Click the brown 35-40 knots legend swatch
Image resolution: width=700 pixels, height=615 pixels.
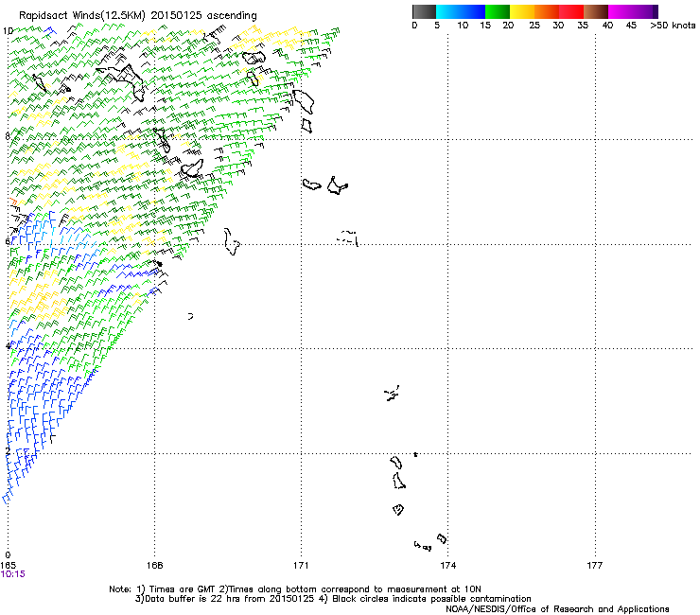596,11
